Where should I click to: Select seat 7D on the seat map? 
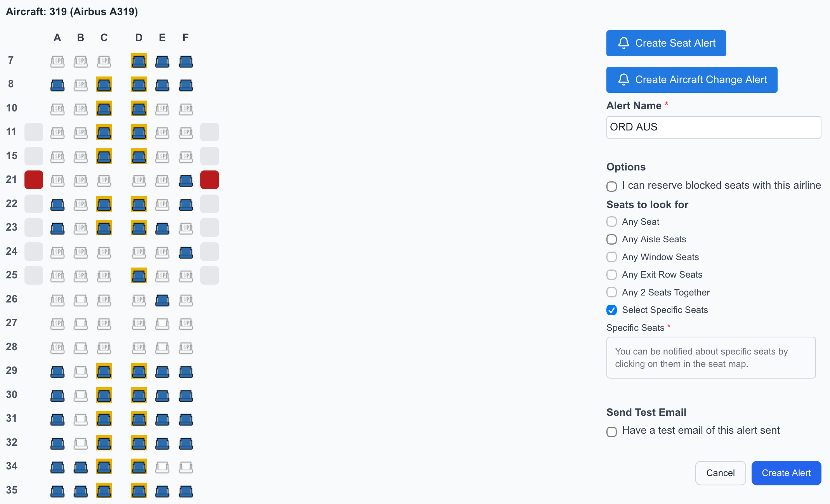pos(139,61)
